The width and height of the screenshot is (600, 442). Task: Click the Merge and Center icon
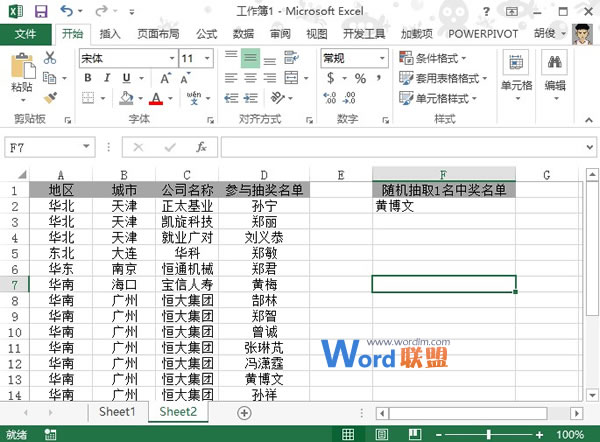pyautogui.click(x=292, y=78)
